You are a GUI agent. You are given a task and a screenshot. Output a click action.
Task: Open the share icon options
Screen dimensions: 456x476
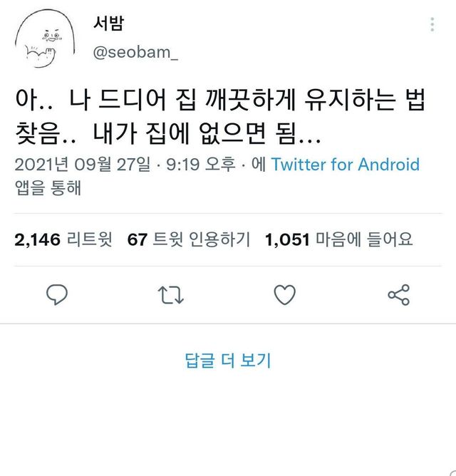pyautogui.click(x=398, y=295)
